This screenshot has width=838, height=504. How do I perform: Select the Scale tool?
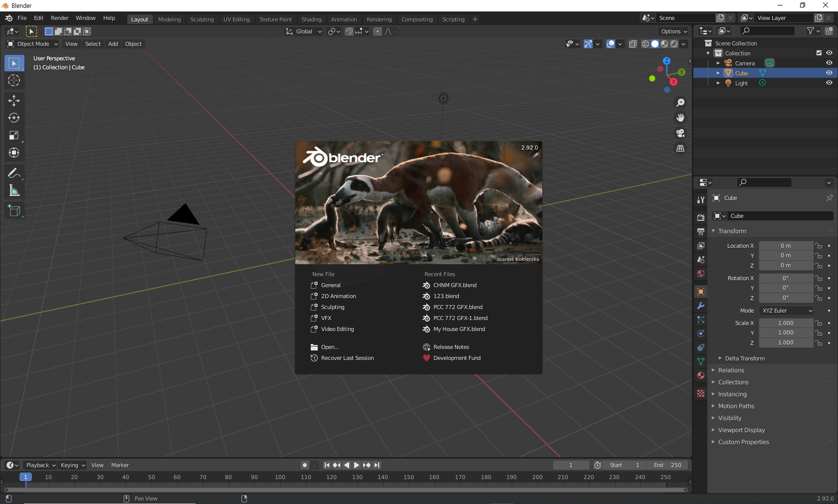pos(14,136)
